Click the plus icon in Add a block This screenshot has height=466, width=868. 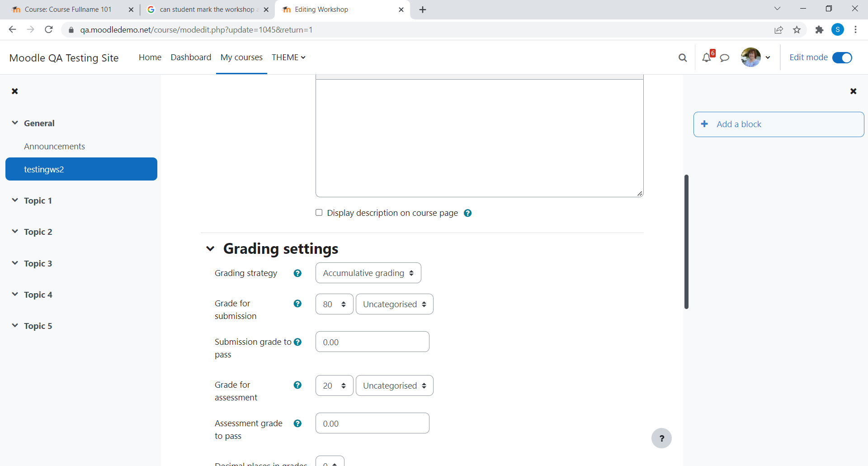(704, 124)
